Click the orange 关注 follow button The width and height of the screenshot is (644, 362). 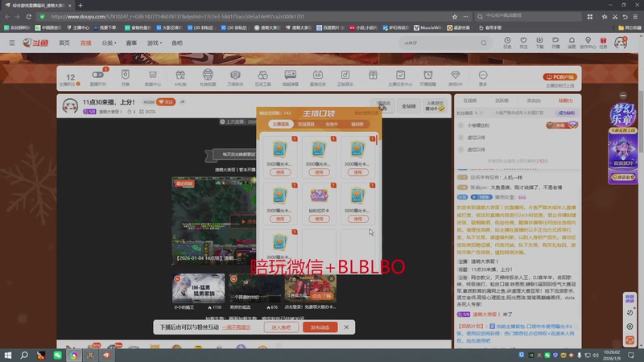166,102
